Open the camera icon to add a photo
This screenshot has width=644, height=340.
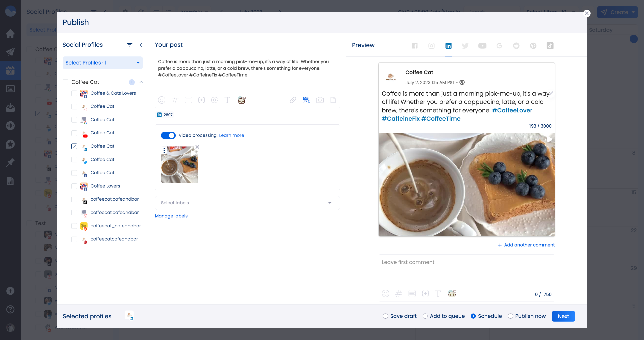tap(320, 100)
